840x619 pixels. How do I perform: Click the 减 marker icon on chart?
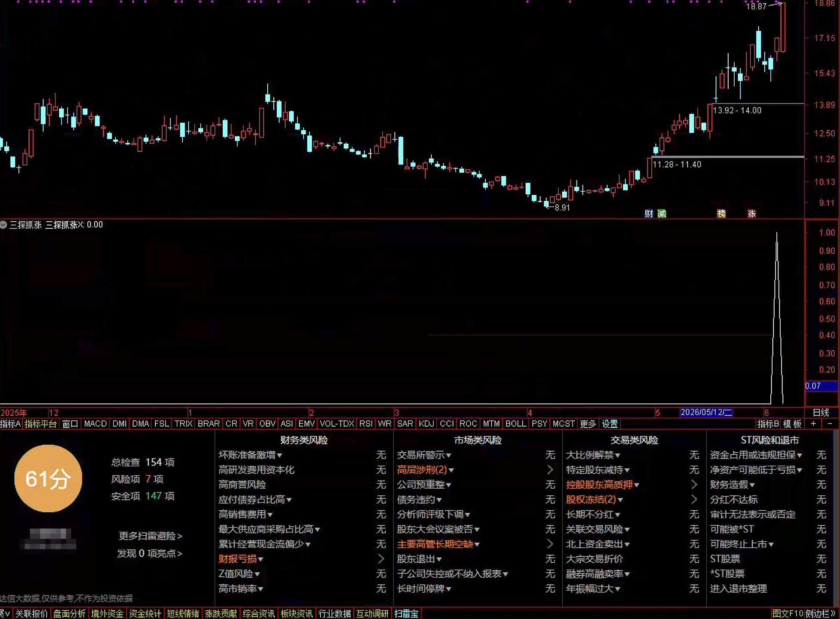point(662,214)
